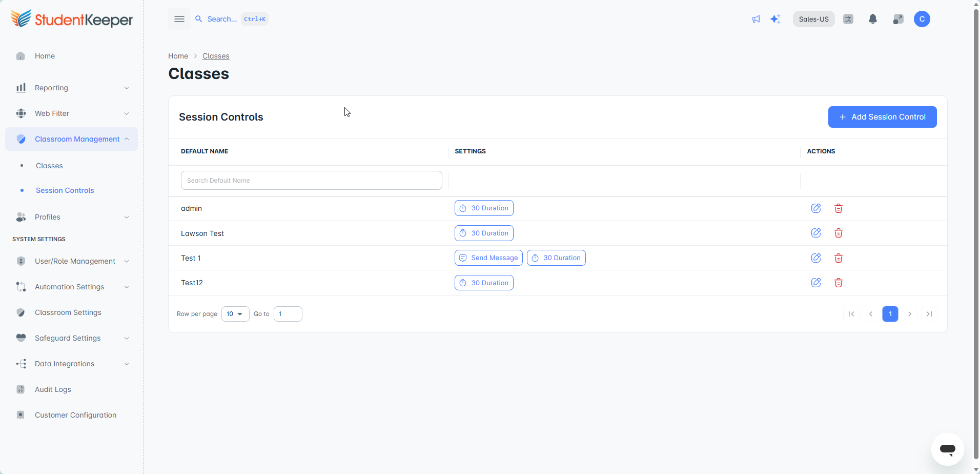
Task: Edit the Lawson Test session control
Action: [816, 233]
